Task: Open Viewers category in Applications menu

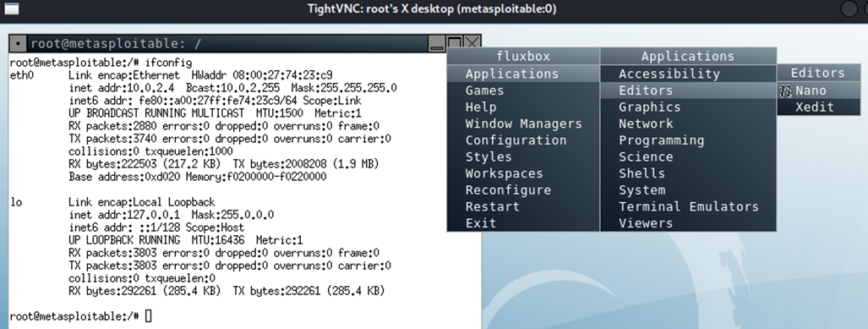Action: click(688, 223)
